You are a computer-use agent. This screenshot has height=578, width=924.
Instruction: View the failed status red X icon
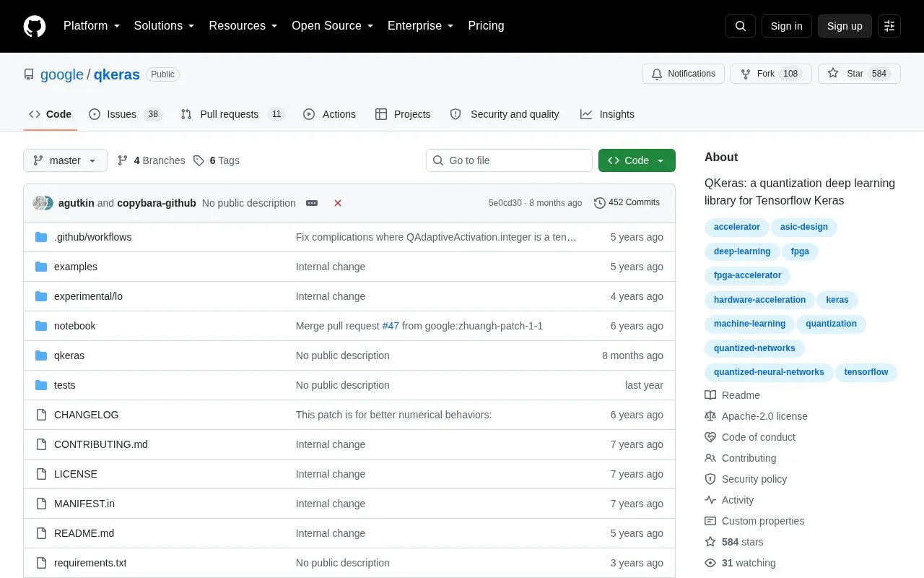click(338, 203)
